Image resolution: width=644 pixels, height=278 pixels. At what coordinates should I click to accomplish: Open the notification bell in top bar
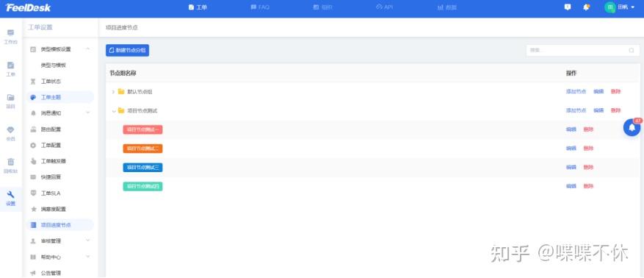587,7
